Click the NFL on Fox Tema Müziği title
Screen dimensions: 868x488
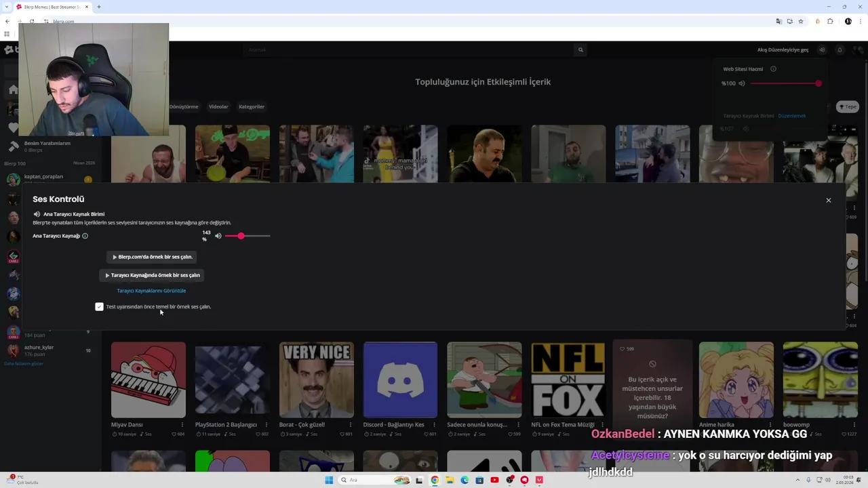pos(563,425)
